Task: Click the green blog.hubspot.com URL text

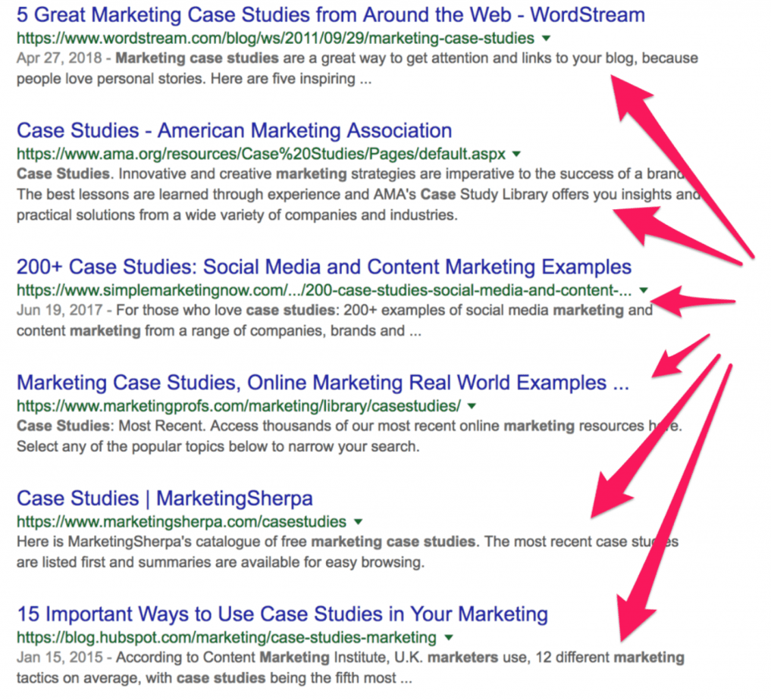Action: [x=226, y=638]
